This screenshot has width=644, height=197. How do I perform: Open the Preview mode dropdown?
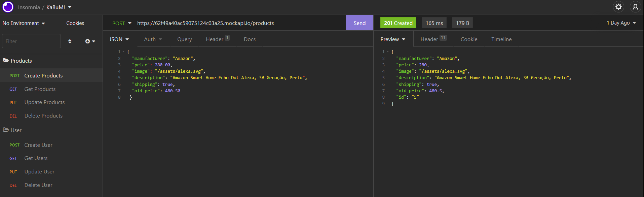[x=393, y=39]
